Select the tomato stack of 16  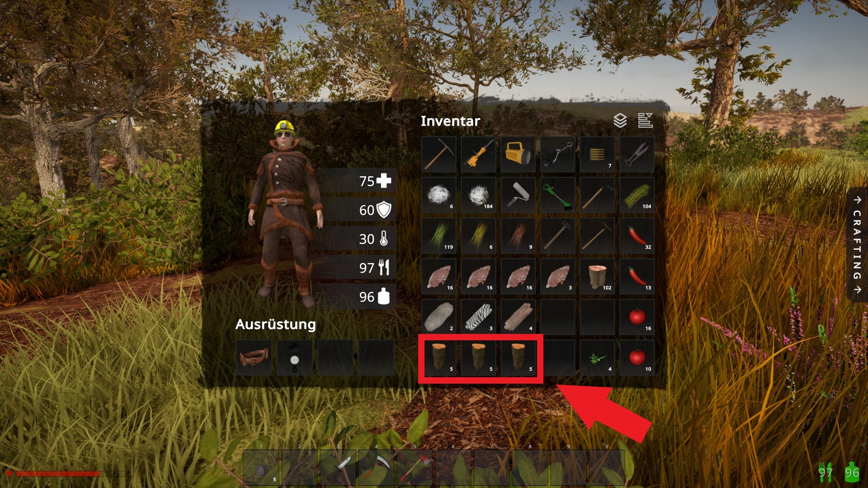point(637,317)
